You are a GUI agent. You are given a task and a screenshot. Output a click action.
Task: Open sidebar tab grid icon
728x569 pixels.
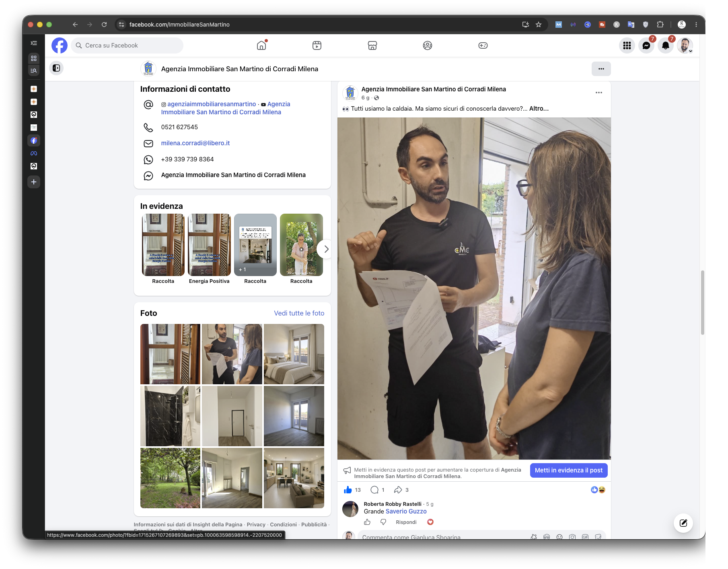click(x=34, y=58)
